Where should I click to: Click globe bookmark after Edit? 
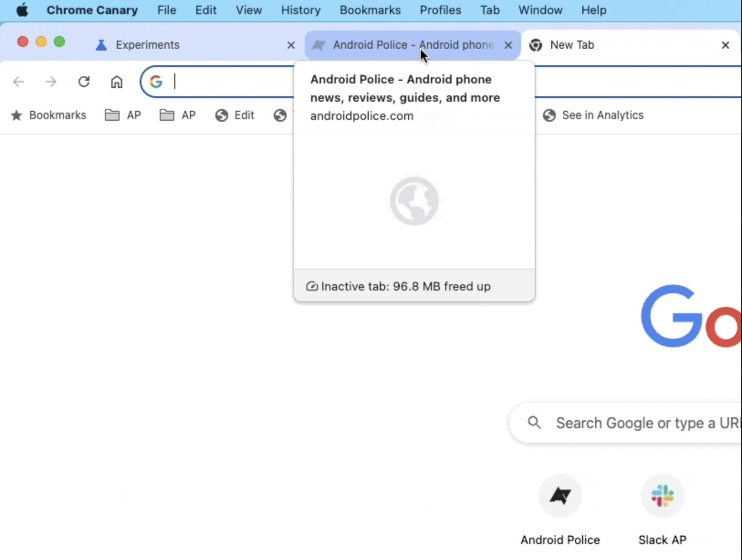tap(280, 115)
